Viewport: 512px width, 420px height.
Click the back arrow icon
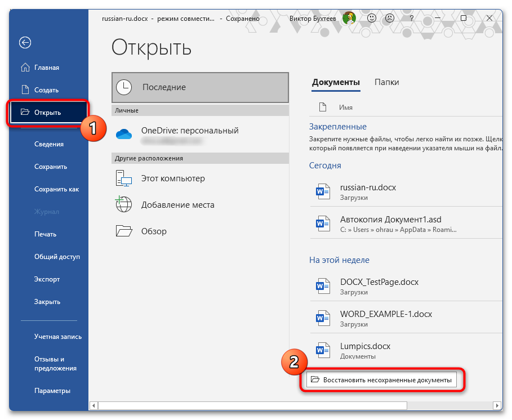tap(25, 43)
